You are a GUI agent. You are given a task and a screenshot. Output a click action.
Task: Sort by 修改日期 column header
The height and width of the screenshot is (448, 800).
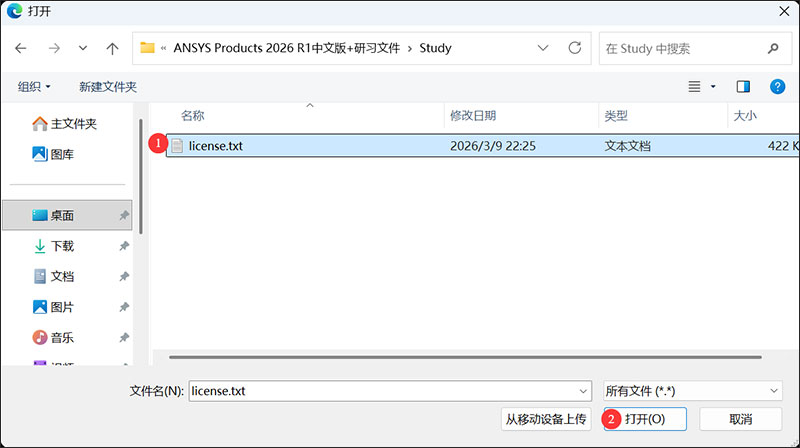pos(473,116)
